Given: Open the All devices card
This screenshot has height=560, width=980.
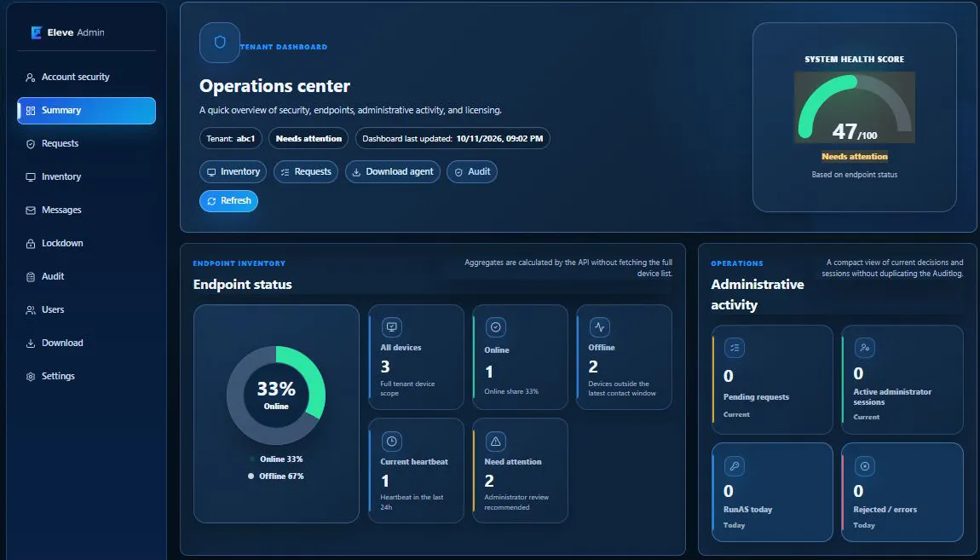Looking at the screenshot, I should pyautogui.click(x=416, y=357).
